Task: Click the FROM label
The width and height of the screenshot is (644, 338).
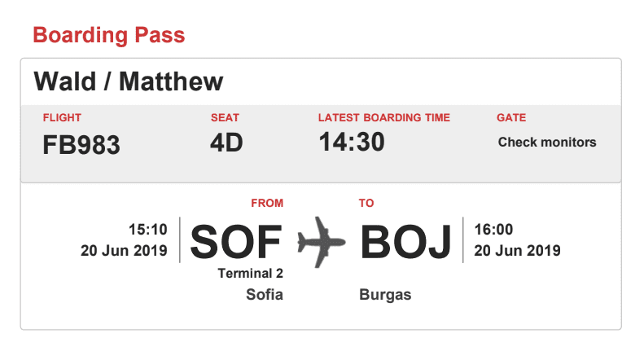Action: [x=267, y=203]
